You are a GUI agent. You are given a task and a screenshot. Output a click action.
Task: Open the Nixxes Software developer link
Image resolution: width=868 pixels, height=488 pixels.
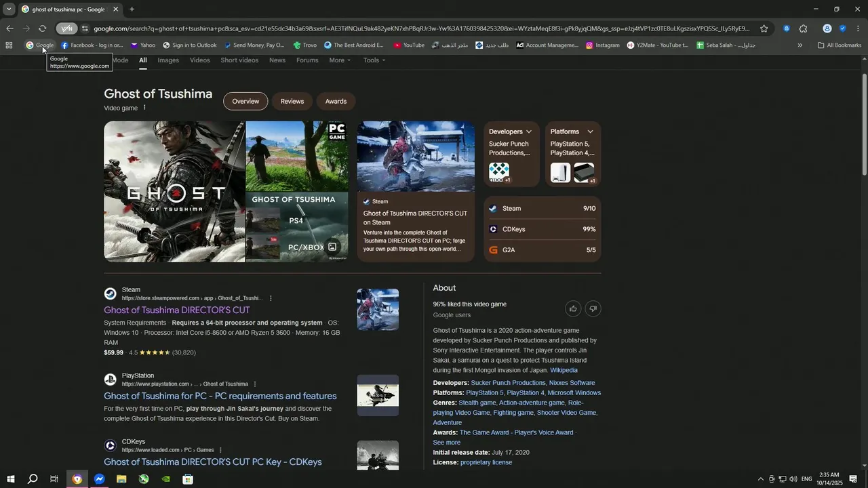pyautogui.click(x=572, y=383)
